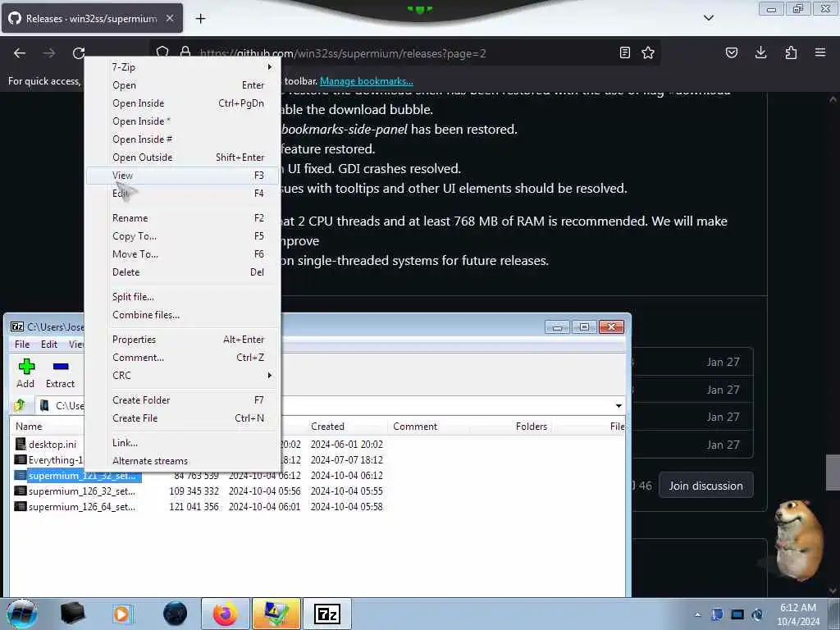Choose Alternate streams menu entry

coord(183,461)
